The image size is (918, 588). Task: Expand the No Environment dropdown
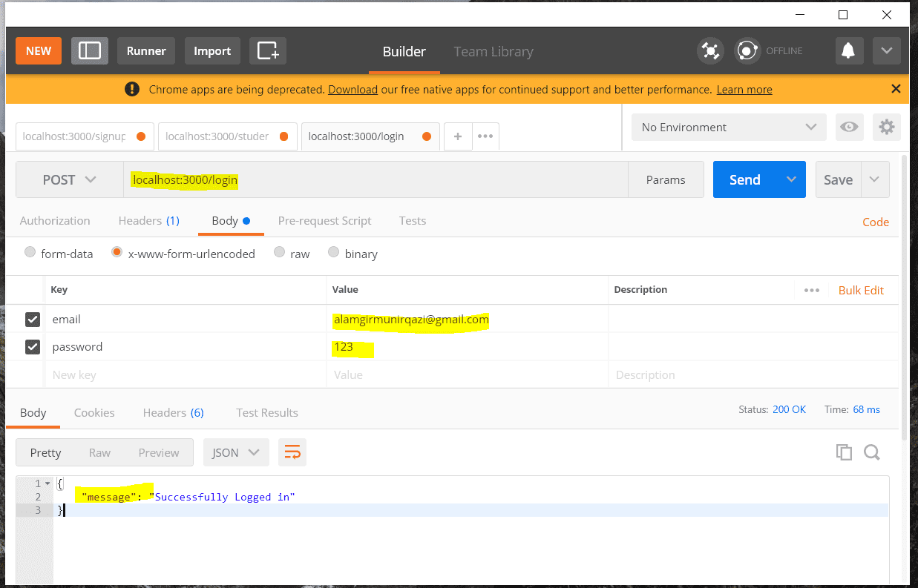(729, 127)
